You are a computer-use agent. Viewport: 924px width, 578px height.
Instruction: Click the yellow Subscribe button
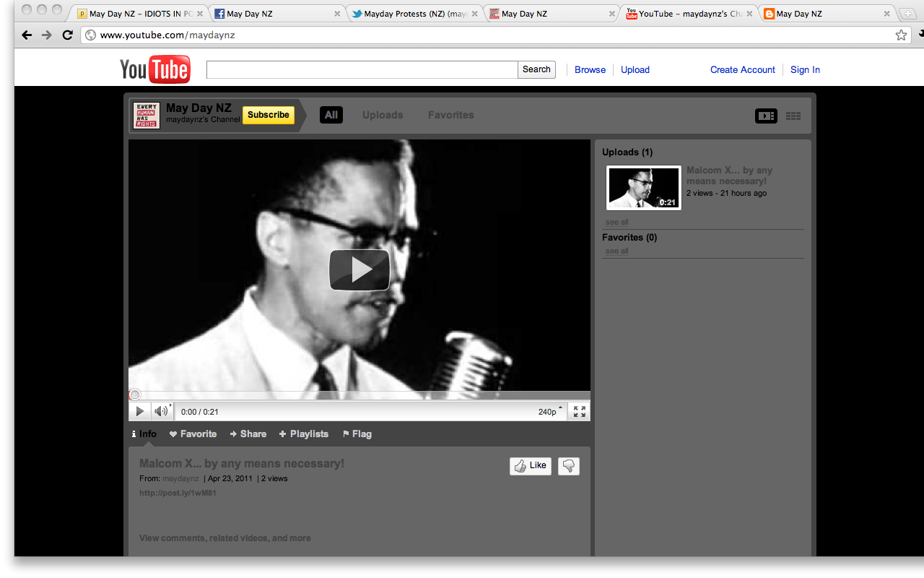tap(269, 115)
